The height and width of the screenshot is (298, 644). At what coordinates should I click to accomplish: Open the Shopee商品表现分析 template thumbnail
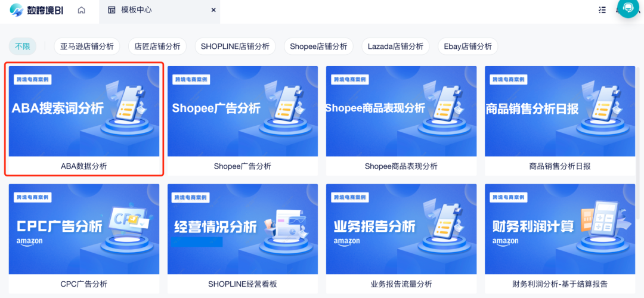(401, 111)
